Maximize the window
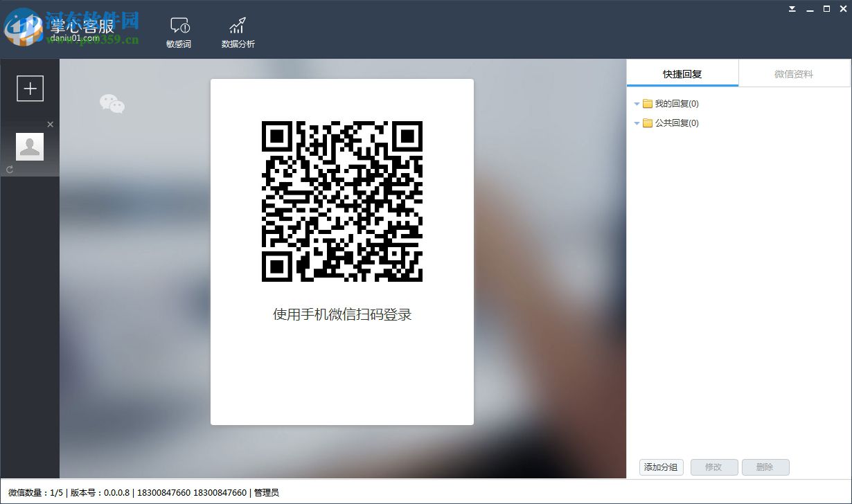 click(x=826, y=9)
